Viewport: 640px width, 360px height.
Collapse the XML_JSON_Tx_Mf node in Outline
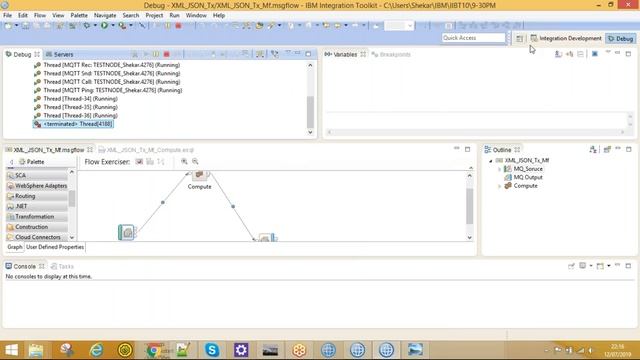click(491, 161)
